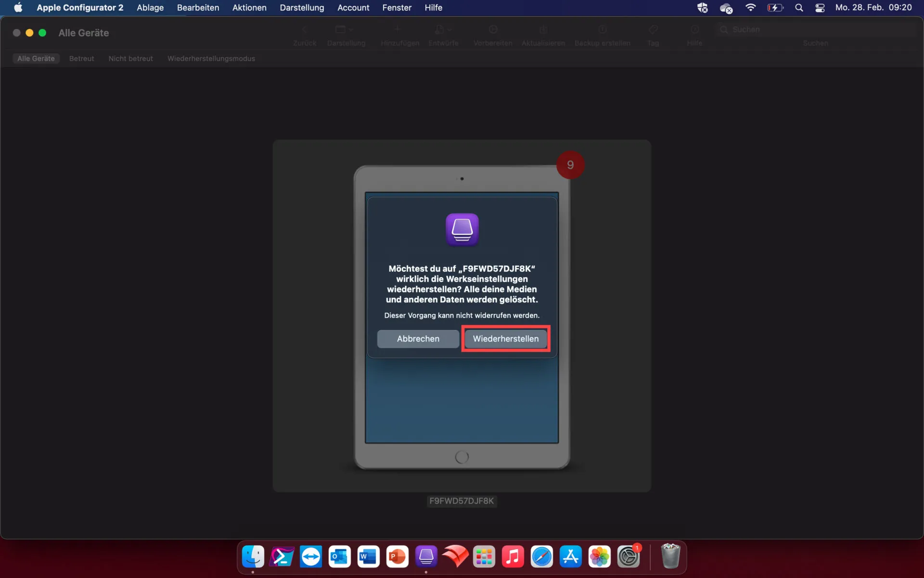Screen dimensions: 924x578
Task: Open Microsoft Outlook from the Dock
Action: [340, 557]
